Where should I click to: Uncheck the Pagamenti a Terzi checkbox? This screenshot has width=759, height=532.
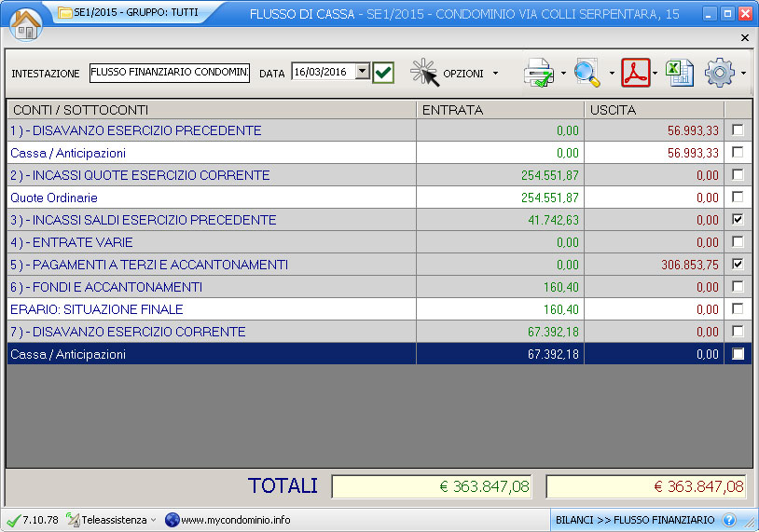click(738, 265)
